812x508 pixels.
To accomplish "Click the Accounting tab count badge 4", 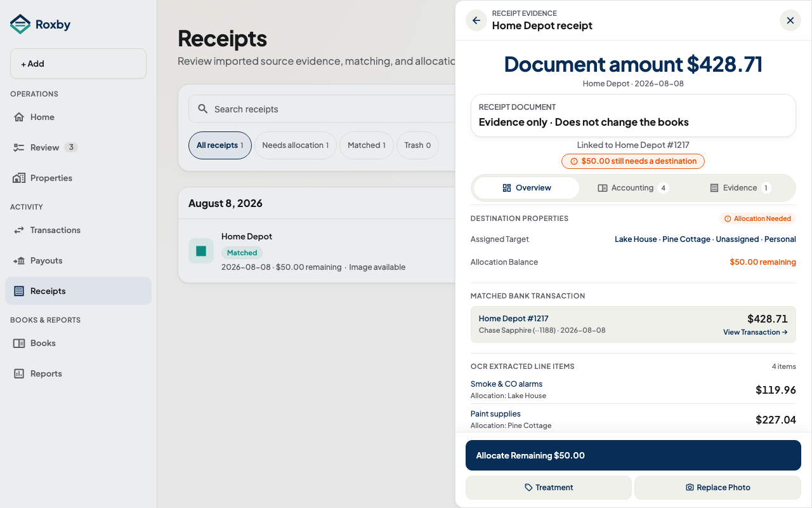I will [x=663, y=188].
